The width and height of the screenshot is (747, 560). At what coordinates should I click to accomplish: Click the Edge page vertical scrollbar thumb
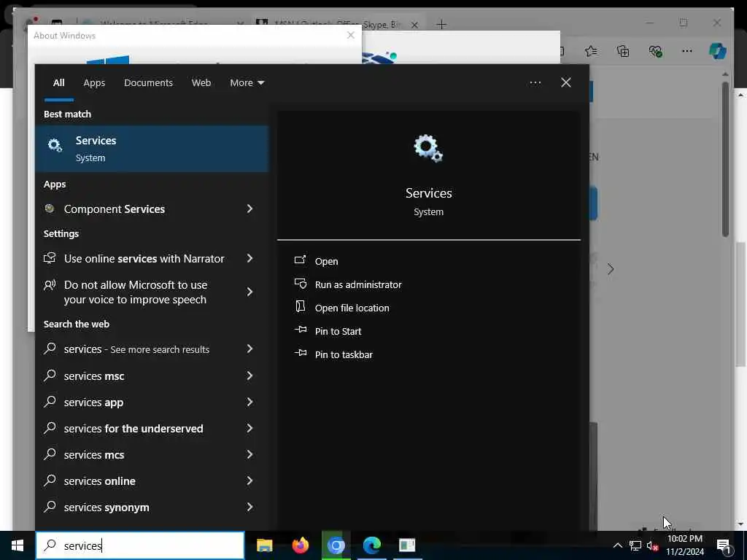[x=725, y=160]
